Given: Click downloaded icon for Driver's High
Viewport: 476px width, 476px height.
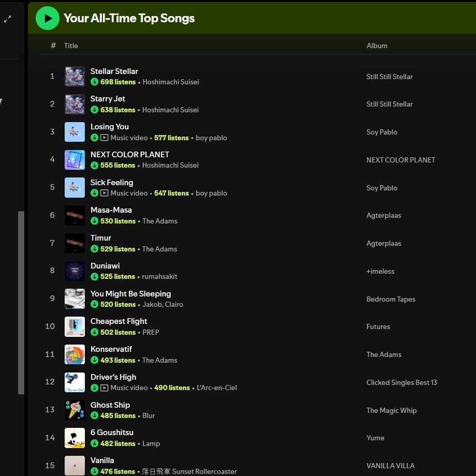Looking at the screenshot, I should [x=94, y=388].
